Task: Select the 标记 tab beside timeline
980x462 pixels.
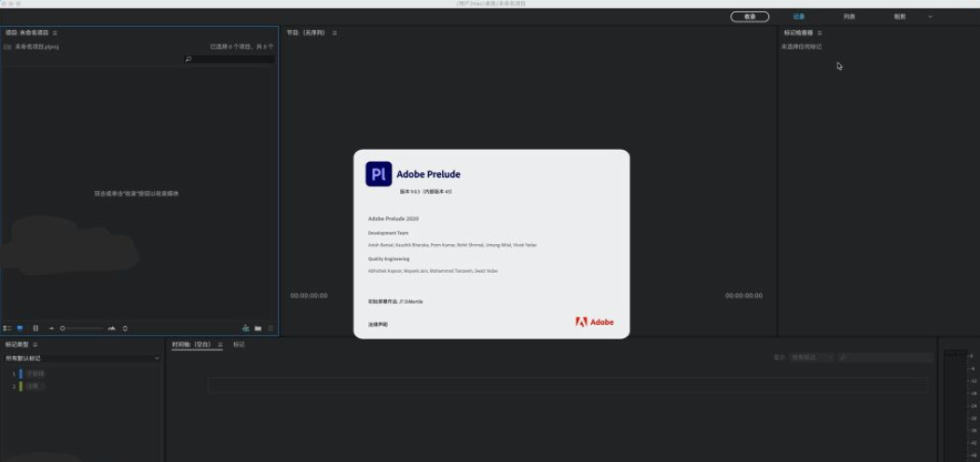Action: pyautogui.click(x=239, y=345)
